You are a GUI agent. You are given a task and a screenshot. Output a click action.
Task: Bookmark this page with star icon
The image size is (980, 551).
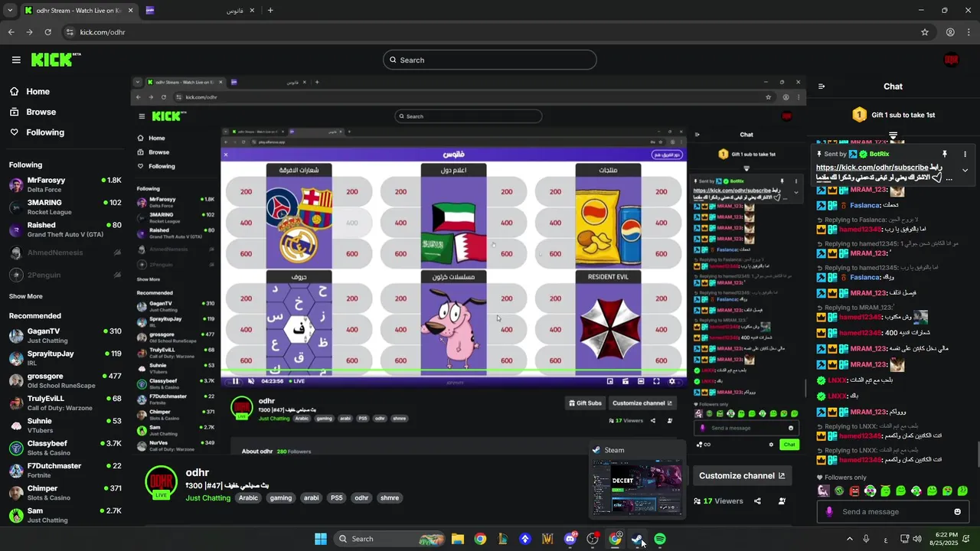pos(925,32)
